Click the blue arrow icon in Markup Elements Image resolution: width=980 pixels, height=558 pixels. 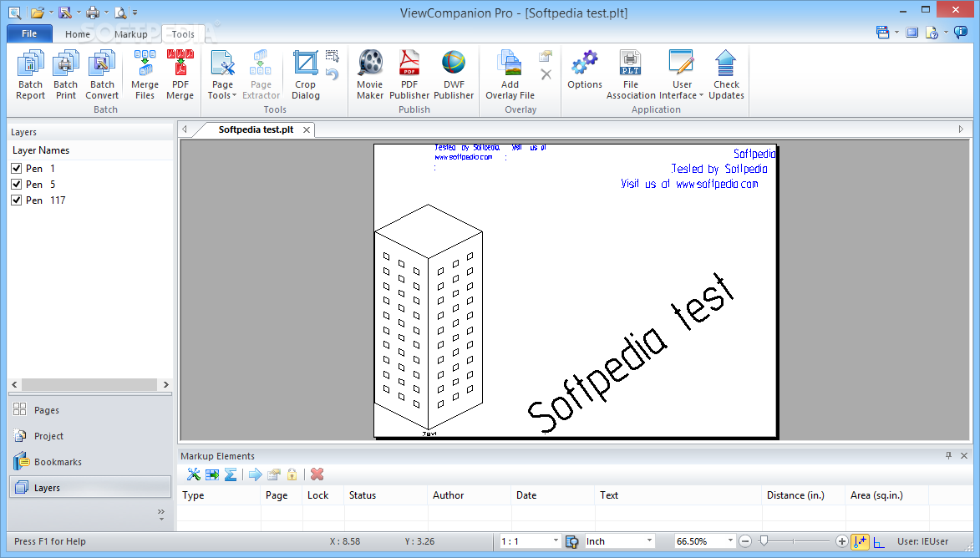click(x=255, y=474)
